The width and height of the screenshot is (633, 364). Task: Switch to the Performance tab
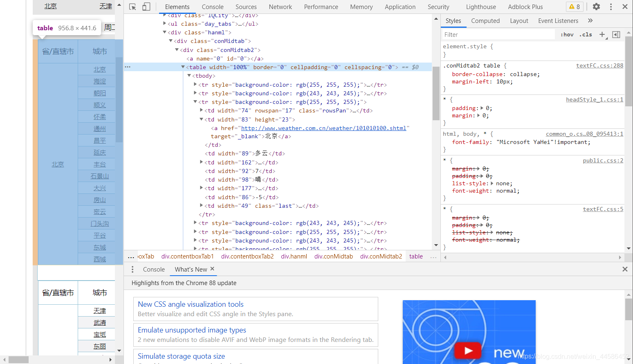pos(321,7)
